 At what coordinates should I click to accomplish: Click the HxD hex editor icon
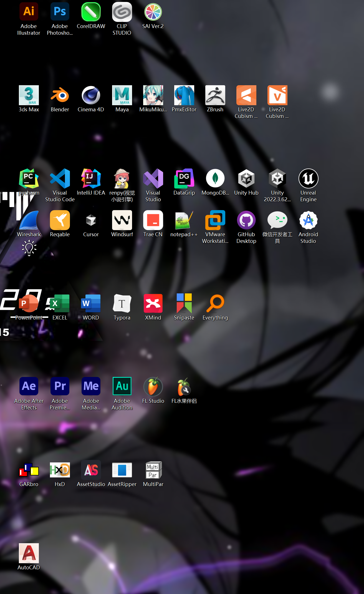(60, 470)
